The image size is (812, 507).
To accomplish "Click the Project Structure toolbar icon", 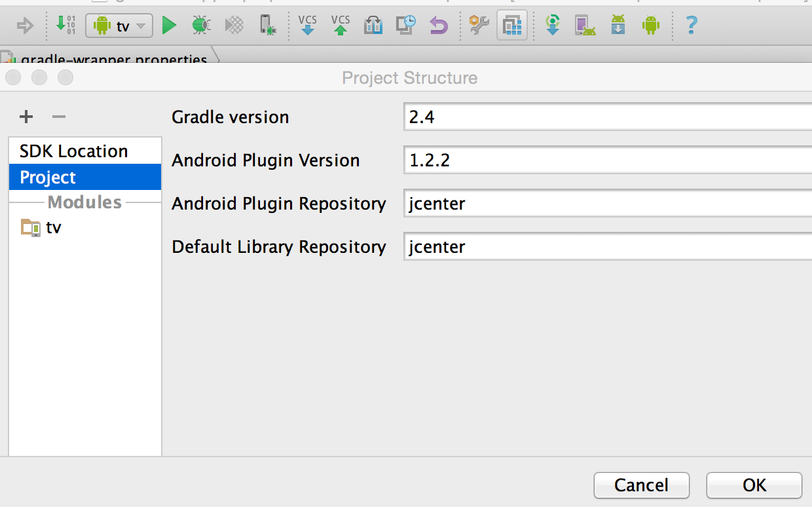I will 512,26.
